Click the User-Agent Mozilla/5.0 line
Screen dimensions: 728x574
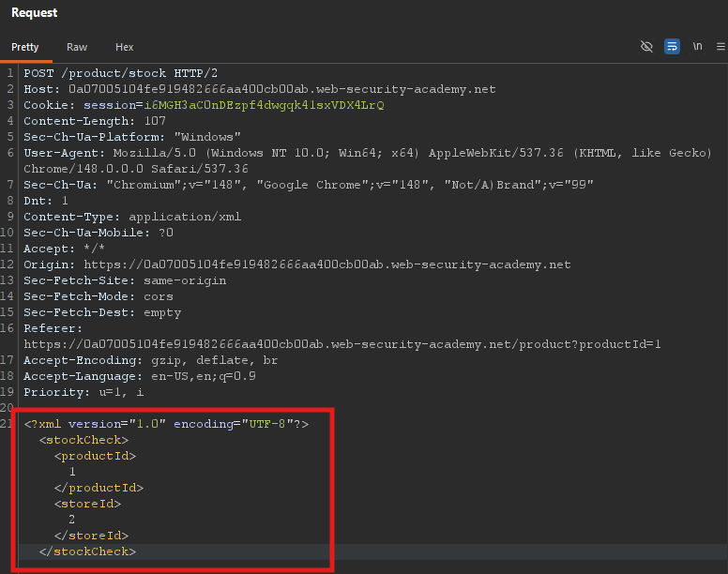coord(367,153)
